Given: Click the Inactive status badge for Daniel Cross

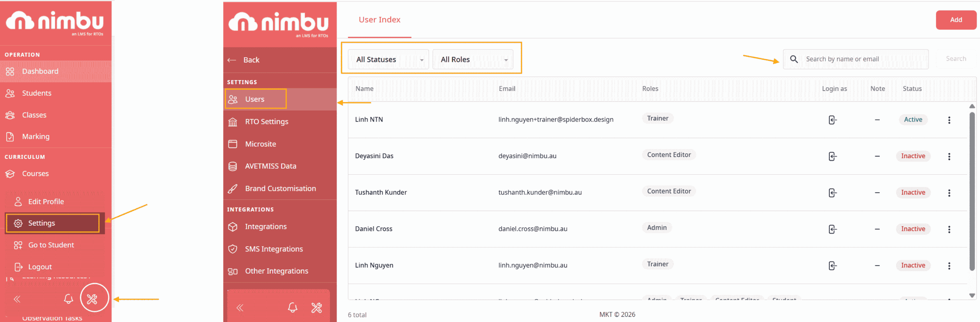Looking at the screenshot, I should coord(913,229).
